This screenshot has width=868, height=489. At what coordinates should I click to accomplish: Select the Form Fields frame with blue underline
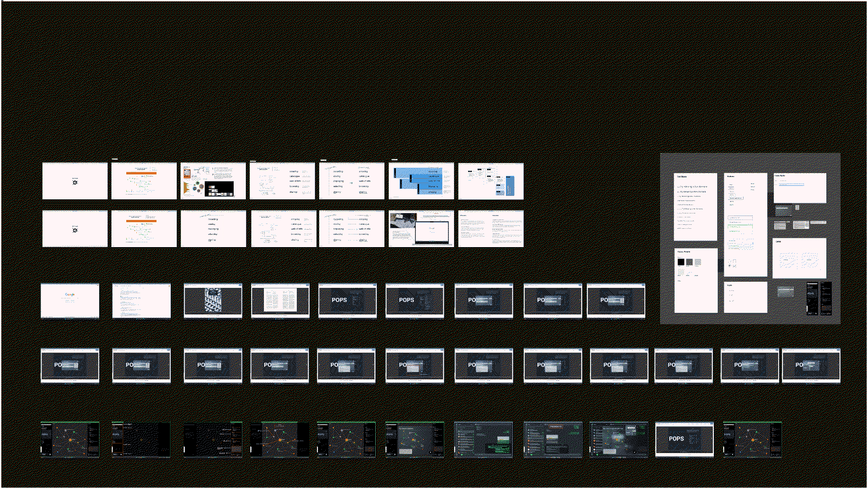(x=800, y=188)
